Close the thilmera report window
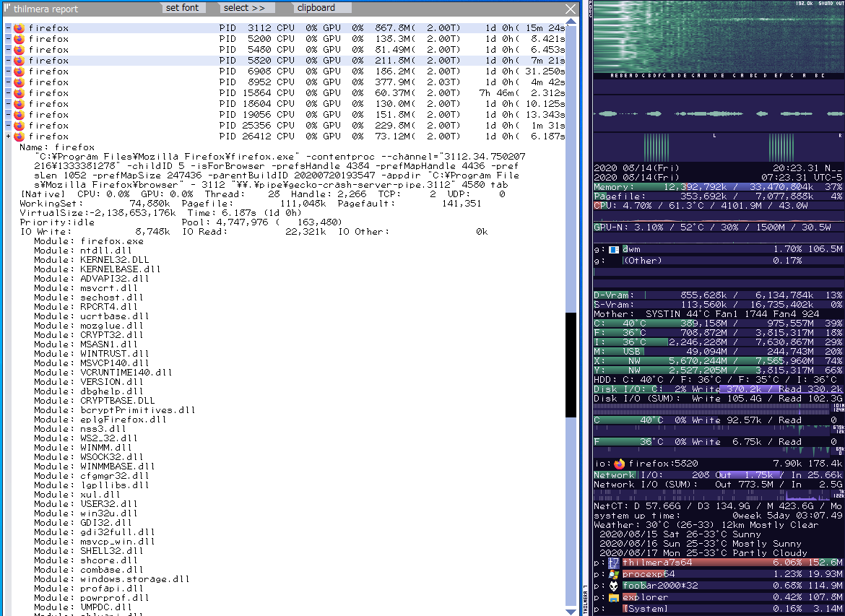The image size is (845, 616). (571, 9)
